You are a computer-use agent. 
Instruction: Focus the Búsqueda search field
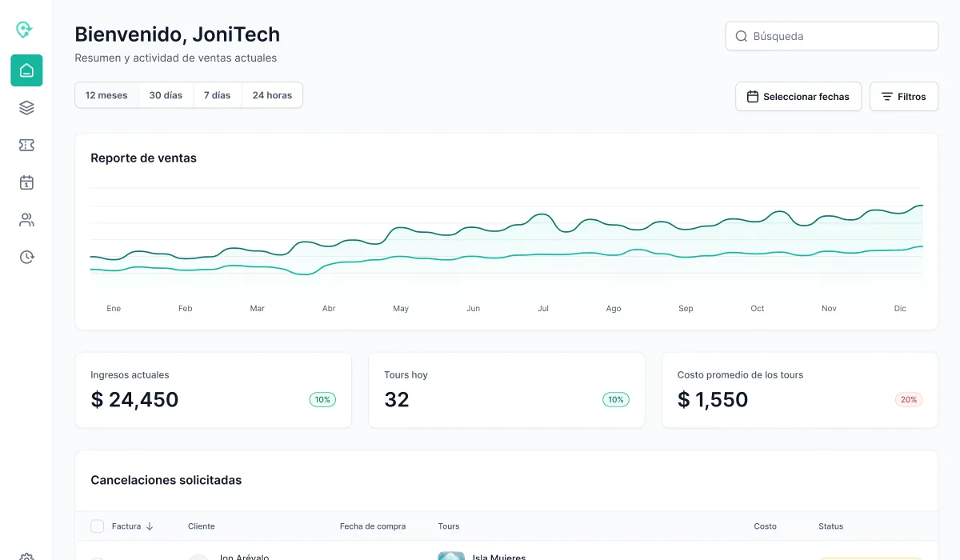pyautogui.click(x=832, y=36)
